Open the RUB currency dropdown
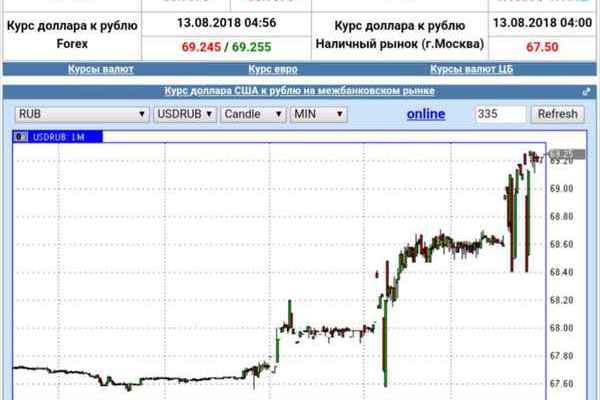600x400 pixels. point(80,114)
